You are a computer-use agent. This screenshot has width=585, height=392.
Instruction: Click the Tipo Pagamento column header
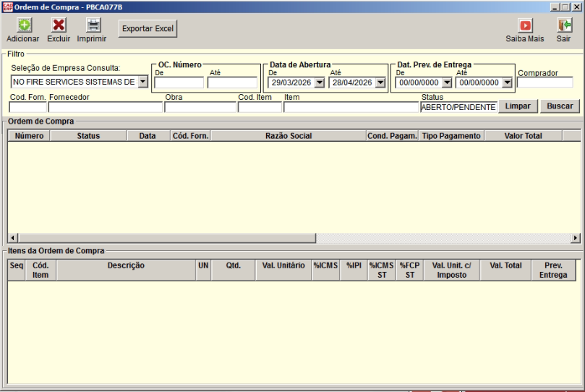451,136
